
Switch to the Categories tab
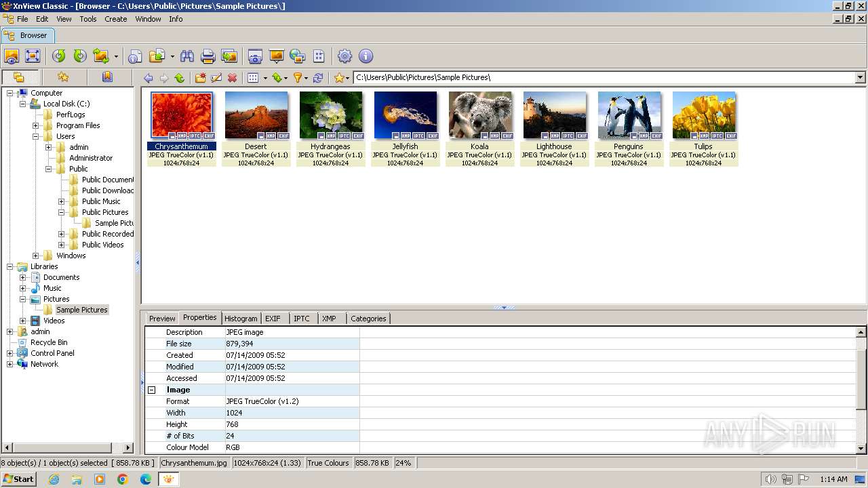pos(368,319)
